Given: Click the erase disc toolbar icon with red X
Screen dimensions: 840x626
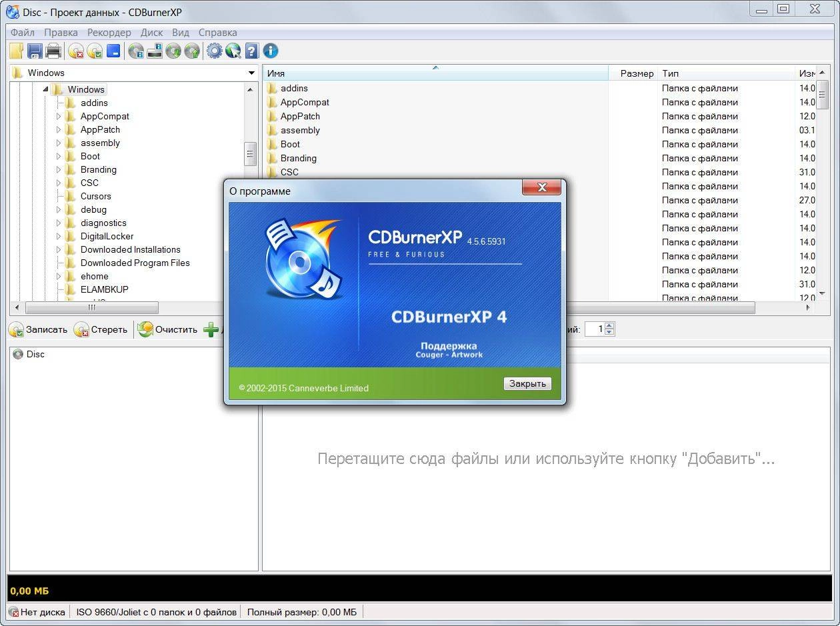Looking at the screenshot, I should coord(76,51).
